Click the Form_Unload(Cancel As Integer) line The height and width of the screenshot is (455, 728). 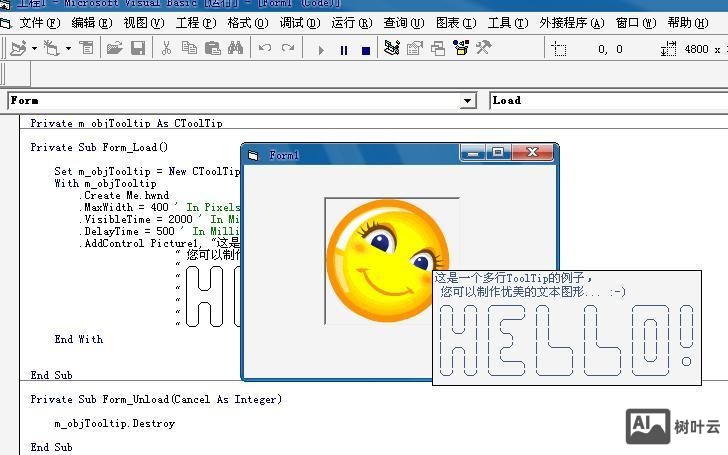tap(156, 399)
